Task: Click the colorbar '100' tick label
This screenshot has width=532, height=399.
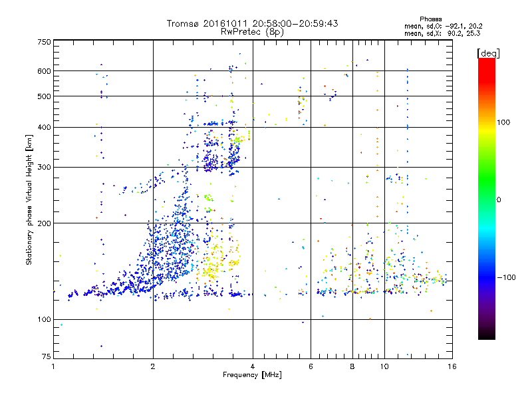Action: click(x=503, y=122)
